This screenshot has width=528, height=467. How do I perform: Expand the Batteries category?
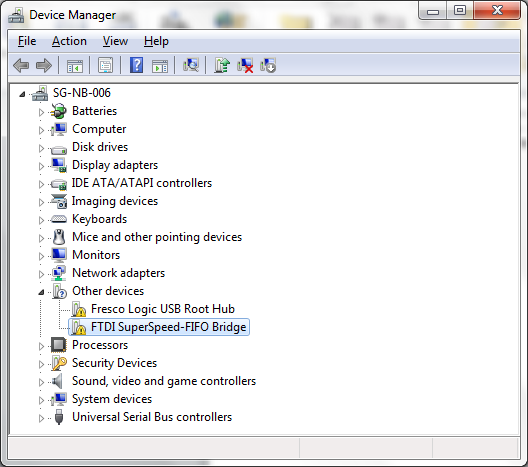click(41, 112)
